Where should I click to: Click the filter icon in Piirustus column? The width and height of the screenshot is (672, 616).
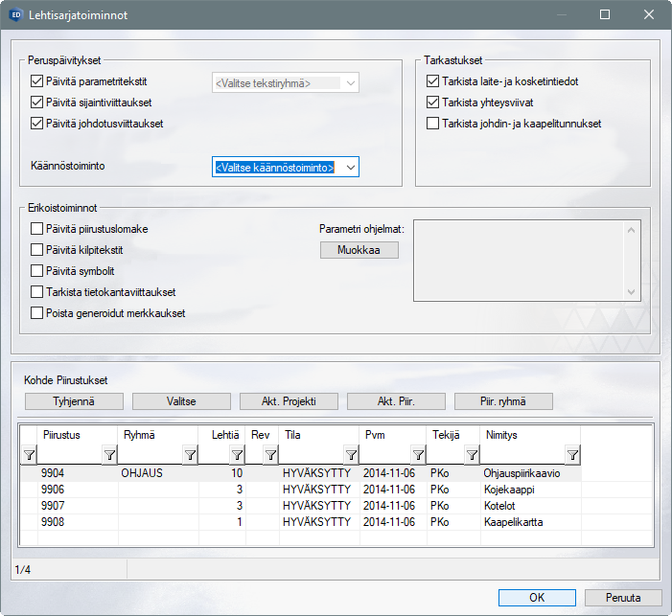[x=108, y=455]
